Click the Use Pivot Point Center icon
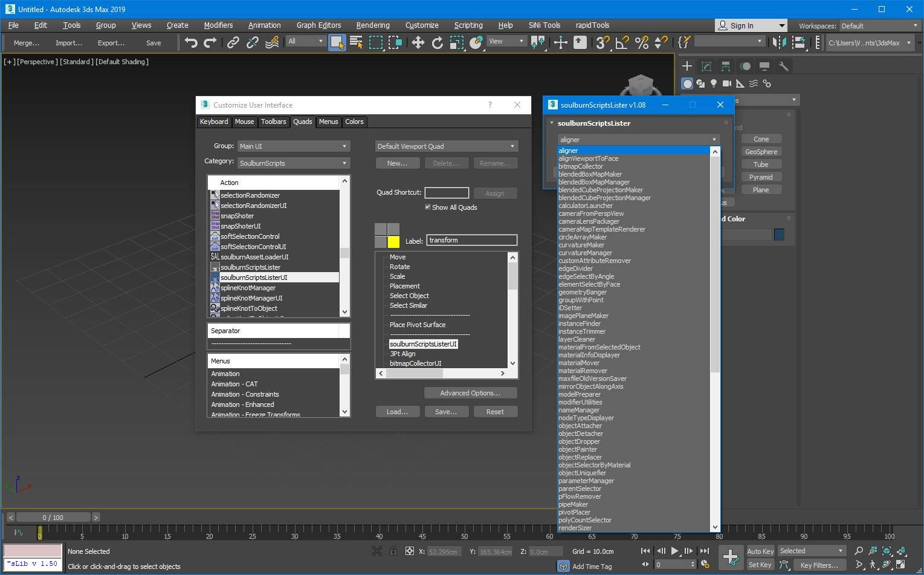 (x=537, y=42)
